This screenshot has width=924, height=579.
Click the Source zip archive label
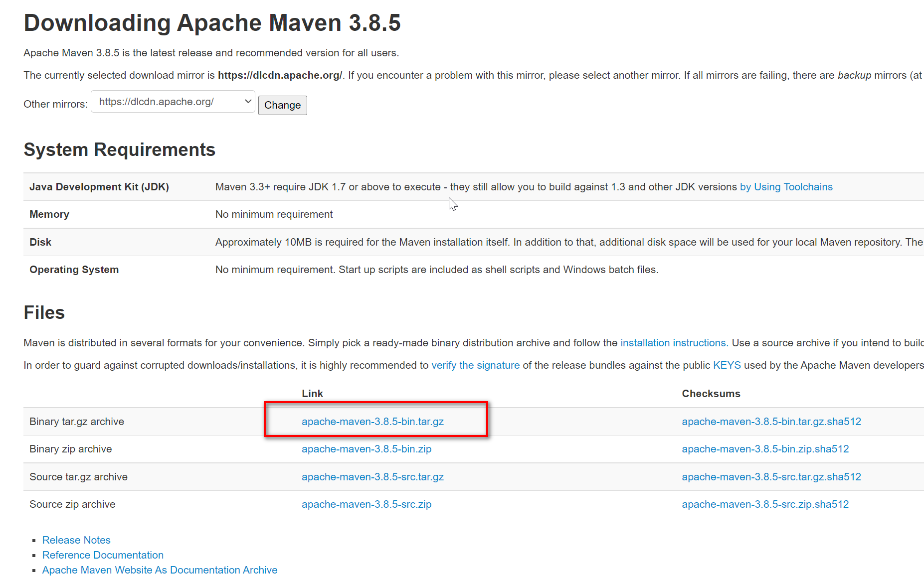click(72, 504)
